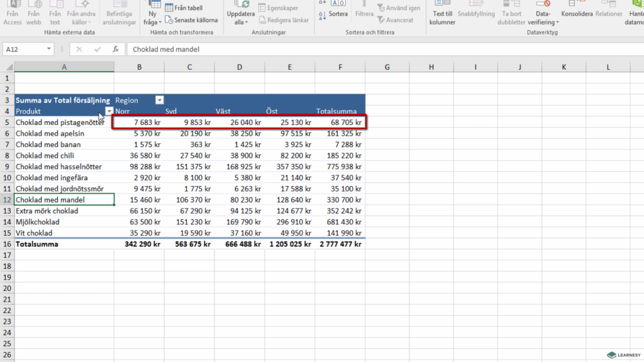
Task: Select the row 16 header
Action: point(7,244)
